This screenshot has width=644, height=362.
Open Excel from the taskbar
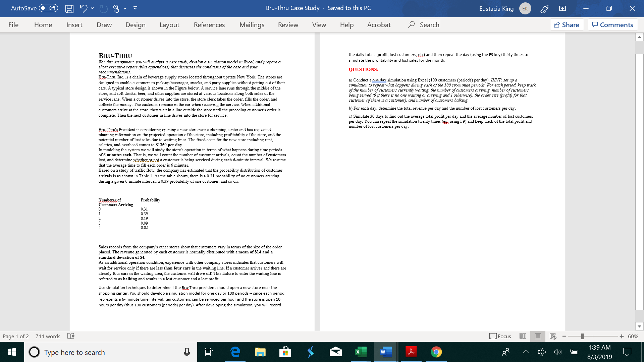360,352
